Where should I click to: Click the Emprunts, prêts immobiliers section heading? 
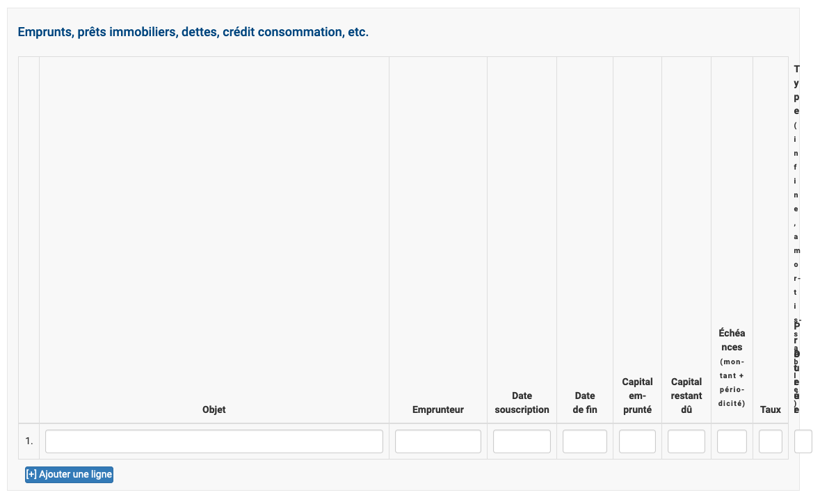193,32
